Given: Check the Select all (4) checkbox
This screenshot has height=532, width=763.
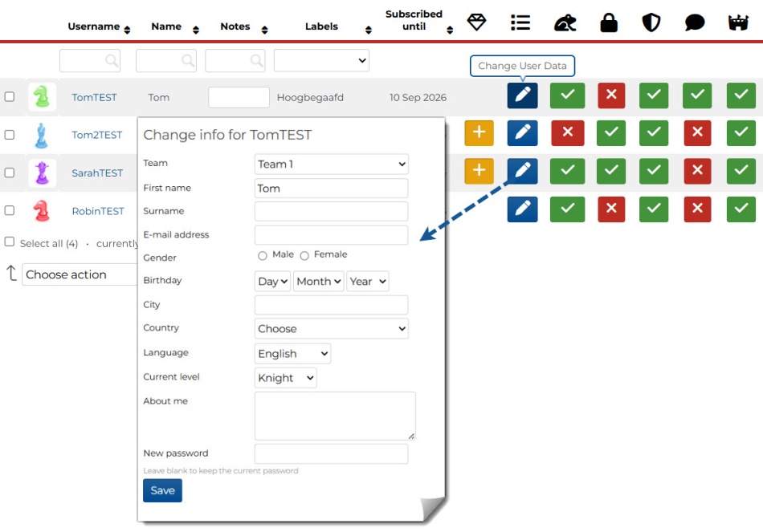Looking at the screenshot, I should click(x=10, y=242).
